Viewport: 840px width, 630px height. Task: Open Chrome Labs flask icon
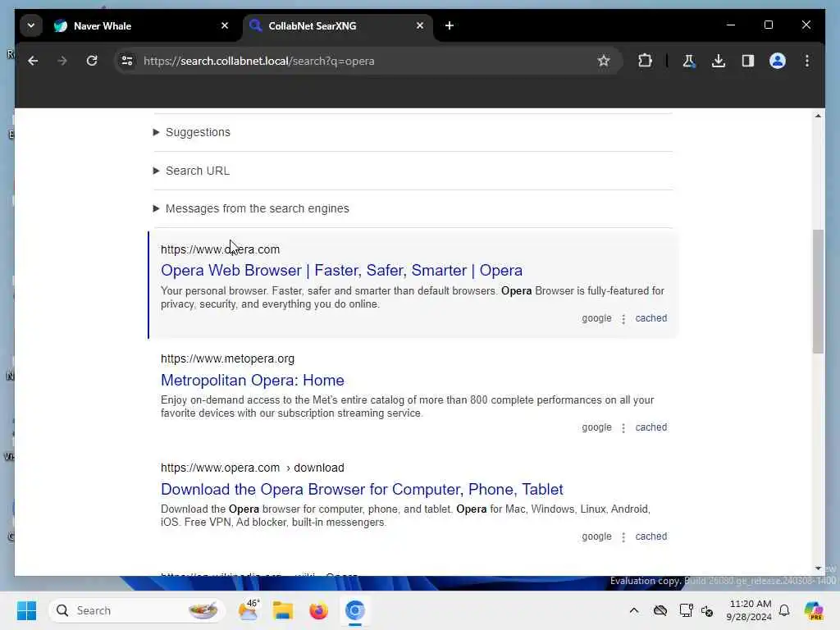point(689,61)
